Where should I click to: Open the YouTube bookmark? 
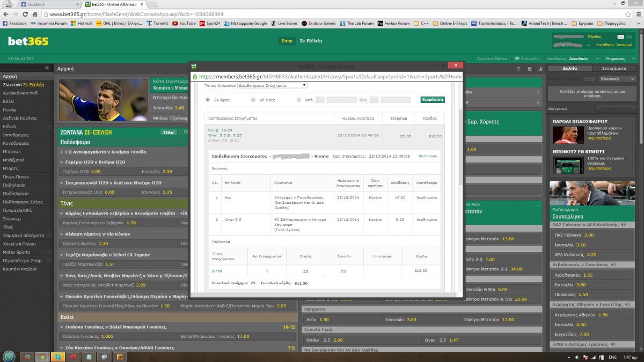tap(184, 24)
